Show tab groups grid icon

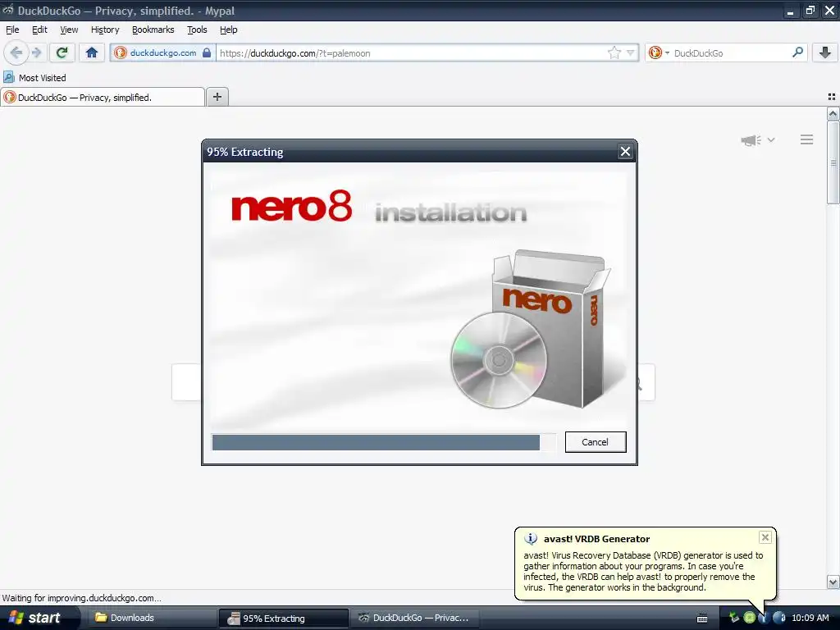832,97
